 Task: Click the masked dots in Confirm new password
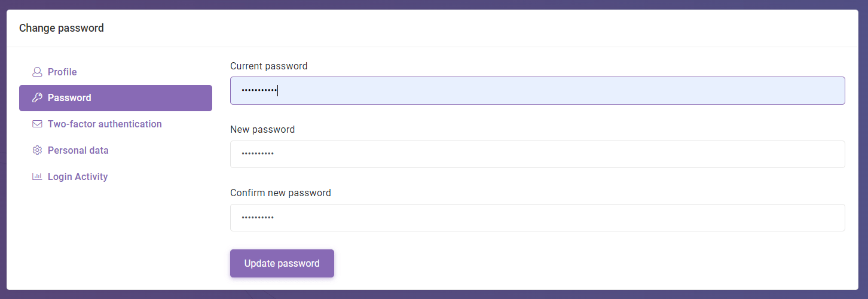pos(258,218)
